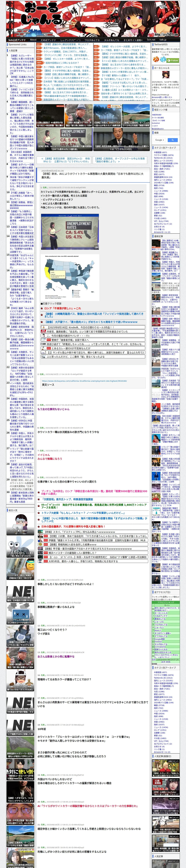Open the UNEMPLOYMENT RATES TV screenshot in the post
Image resolution: width=186 pixels, height=868 pixels.
click(70, 232)
